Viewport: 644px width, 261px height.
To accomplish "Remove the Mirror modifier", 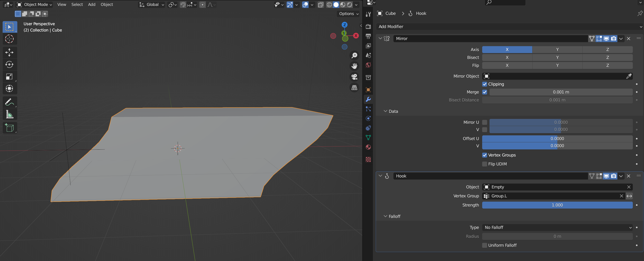I will [x=629, y=38].
